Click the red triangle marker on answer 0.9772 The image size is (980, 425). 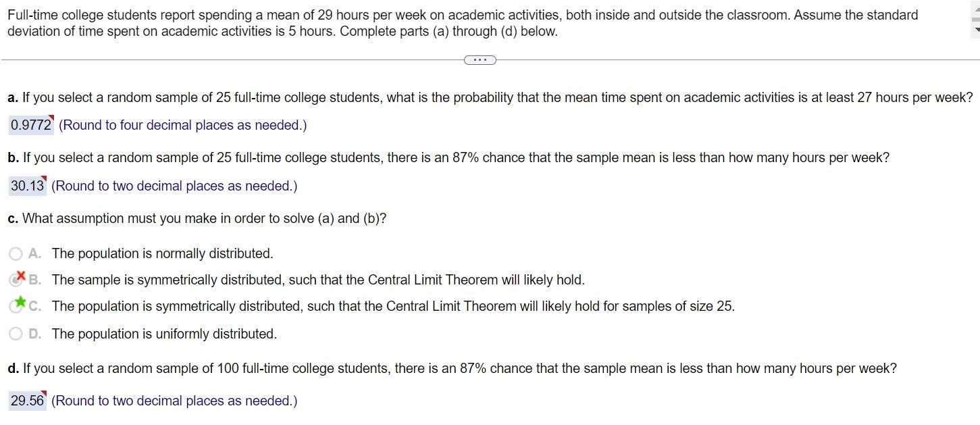click(x=50, y=118)
